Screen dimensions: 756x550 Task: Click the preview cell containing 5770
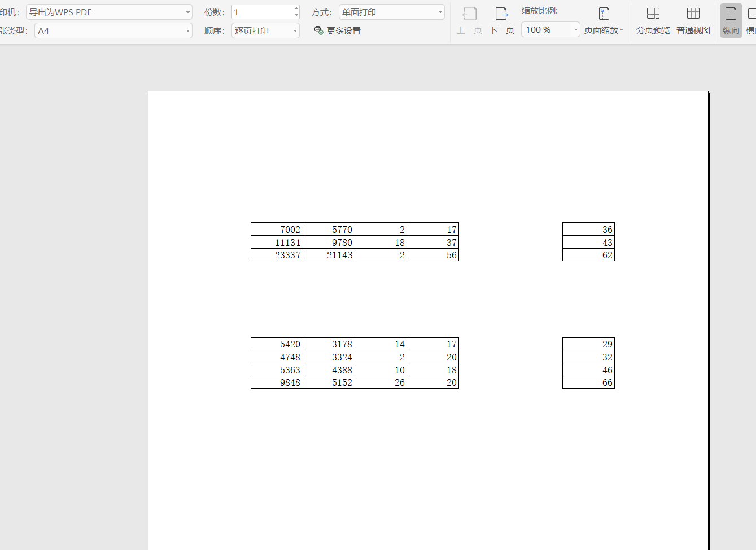pyautogui.click(x=329, y=230)
